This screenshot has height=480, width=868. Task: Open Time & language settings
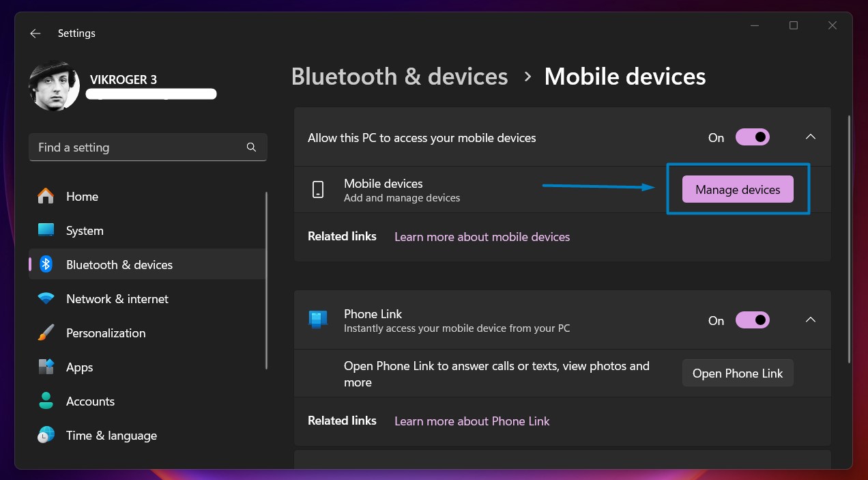(x=147, y=436)
